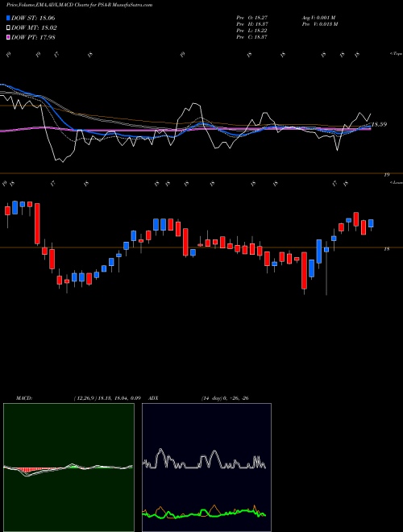The image size is (403, 532).
Task: Select the 'DOW ST: 18.06' legend text
Action: [33, 18]
